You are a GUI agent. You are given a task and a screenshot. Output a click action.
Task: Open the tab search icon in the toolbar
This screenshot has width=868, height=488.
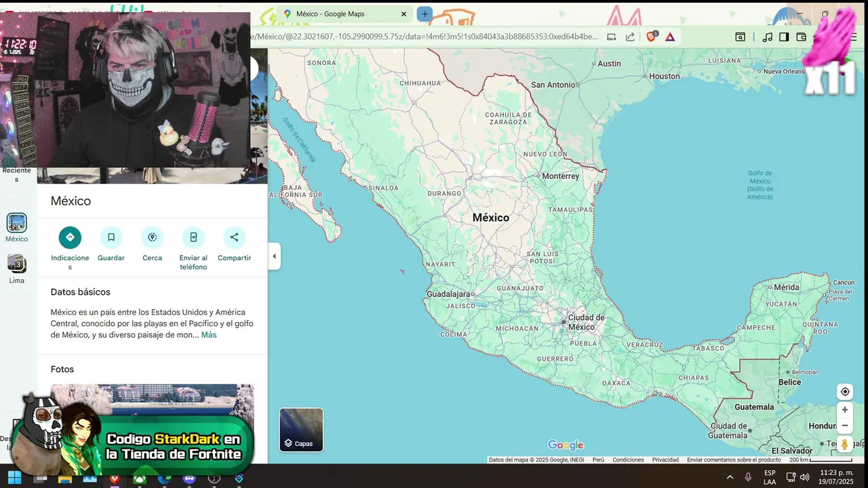click(x=741, y=37)
